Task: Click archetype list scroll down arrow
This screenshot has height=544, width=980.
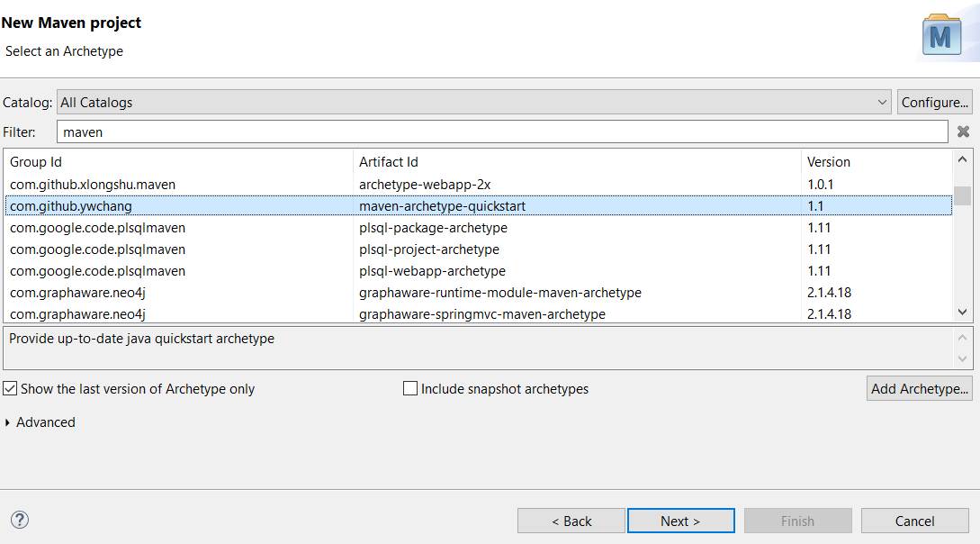Action: (x=963, y=312)
